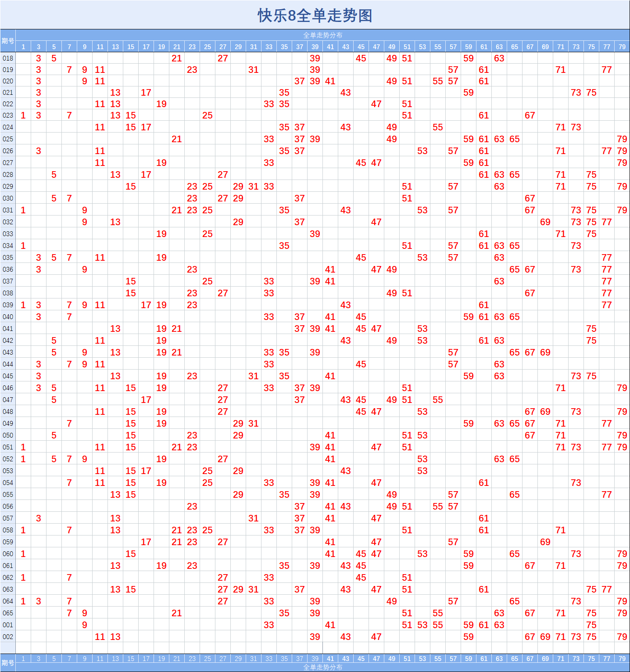The height and width of the screenshot is (672, 630).
Task: Select column header 79 in top header row
Action: point(622,47)
